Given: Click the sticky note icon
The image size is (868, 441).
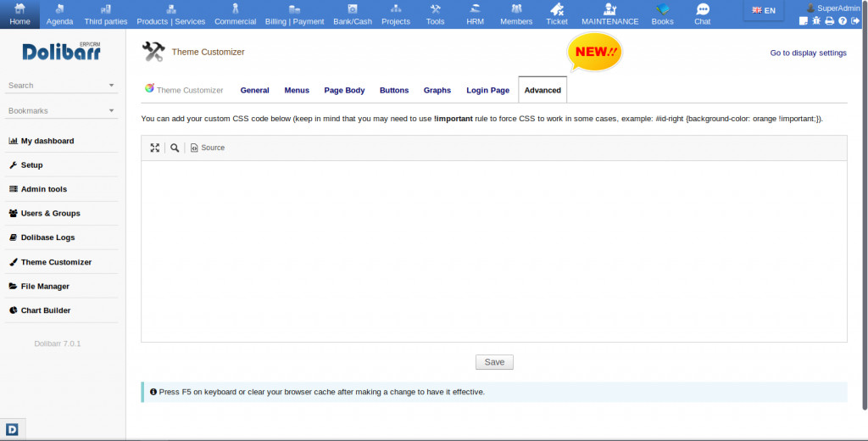Looking at the screenshot, I should tap(804, 21).
